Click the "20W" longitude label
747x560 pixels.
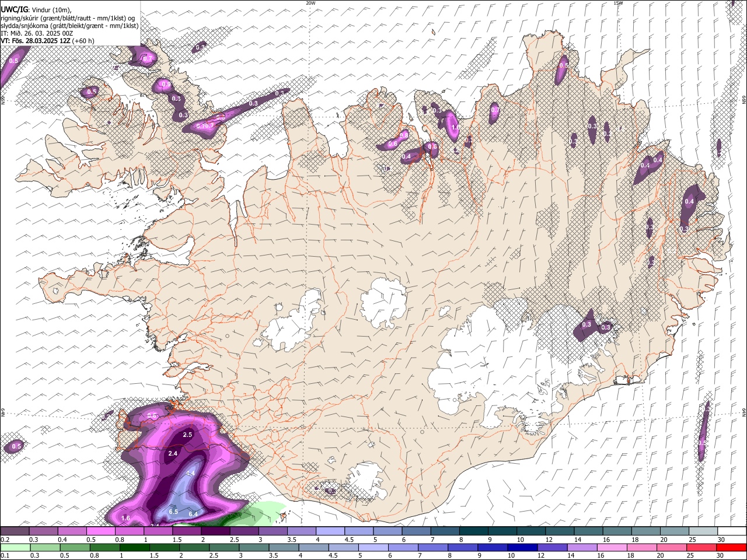point(310,3)
